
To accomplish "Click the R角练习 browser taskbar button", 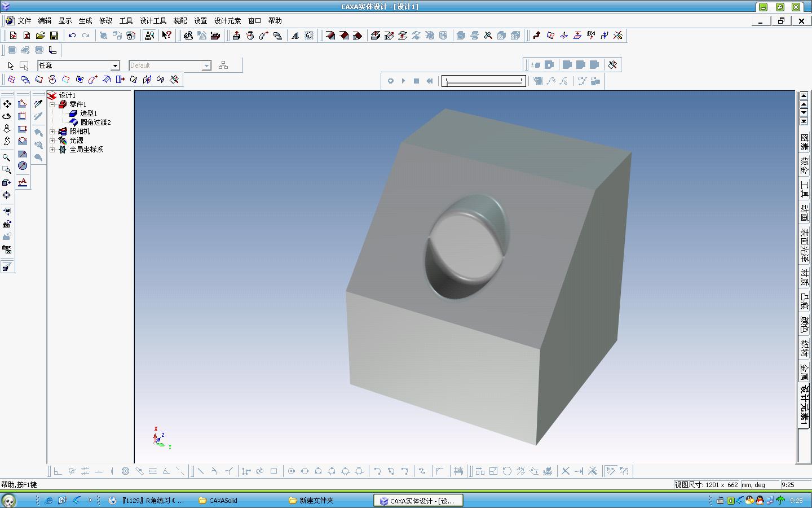I will coord(148,500).
